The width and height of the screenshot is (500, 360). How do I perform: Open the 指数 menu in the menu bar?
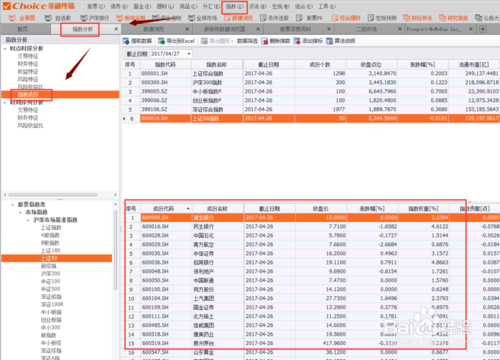tap(234, 6)
